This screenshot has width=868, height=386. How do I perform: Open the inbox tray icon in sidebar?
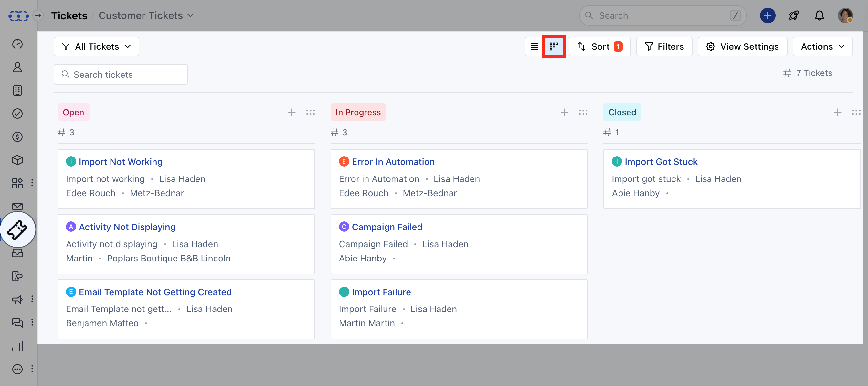pos(17,253)
